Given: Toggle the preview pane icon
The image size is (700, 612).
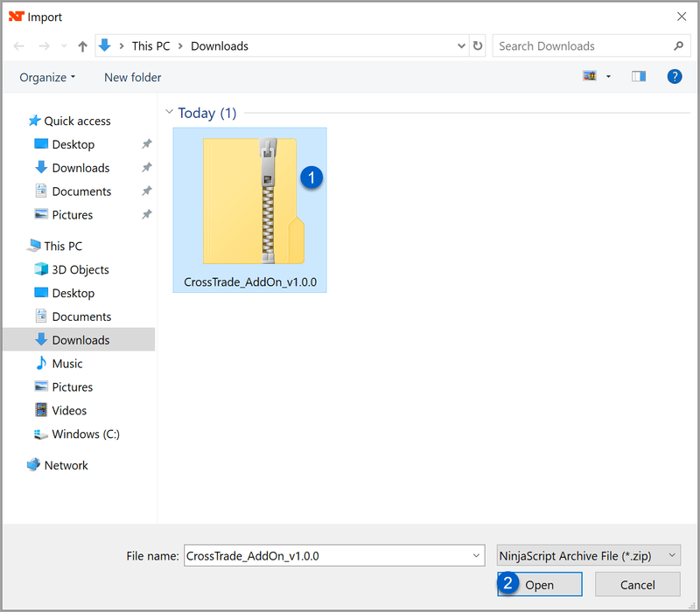Looking at the screenshot, I should (x=639, y=77).
